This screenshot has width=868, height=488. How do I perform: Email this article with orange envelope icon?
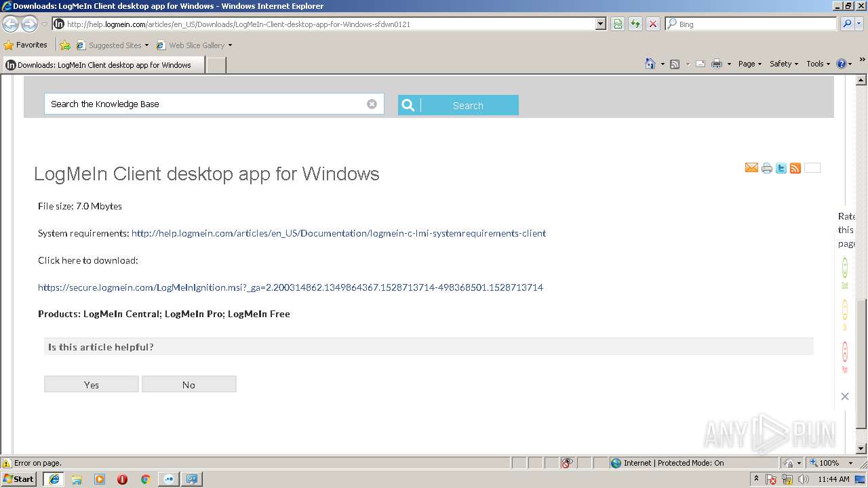pos(751,168)
